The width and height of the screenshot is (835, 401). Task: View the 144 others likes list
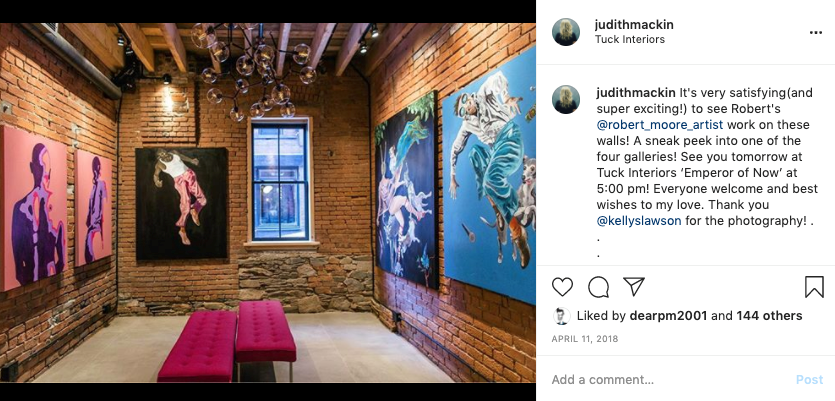pos(769,316)
